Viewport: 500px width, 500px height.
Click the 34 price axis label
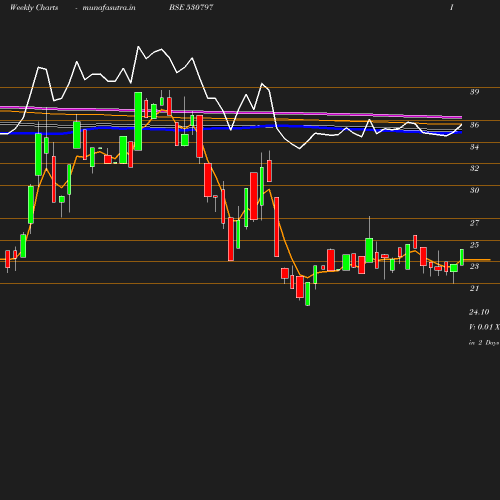[x=475, y=147]
